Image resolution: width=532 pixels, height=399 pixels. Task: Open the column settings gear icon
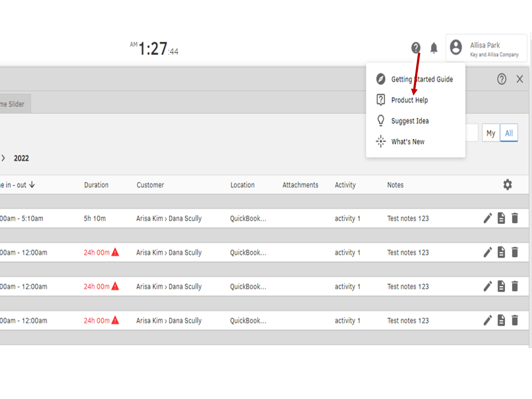tap(507, 185)
